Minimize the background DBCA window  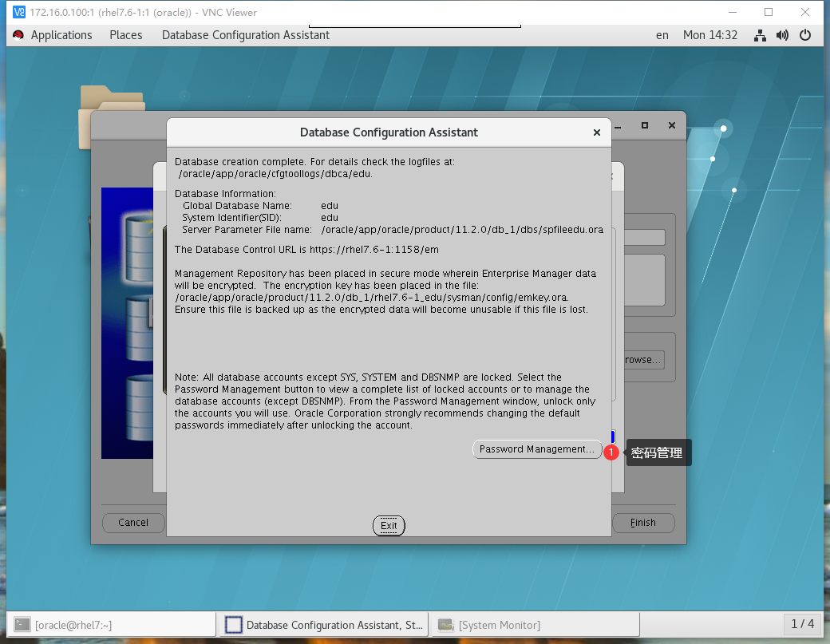click(618, 126)
